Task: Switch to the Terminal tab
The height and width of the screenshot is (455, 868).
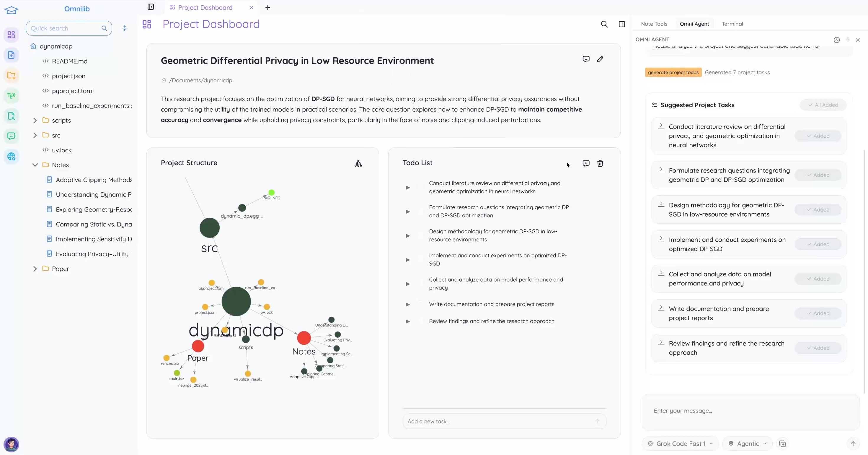Action: point(732,24)
